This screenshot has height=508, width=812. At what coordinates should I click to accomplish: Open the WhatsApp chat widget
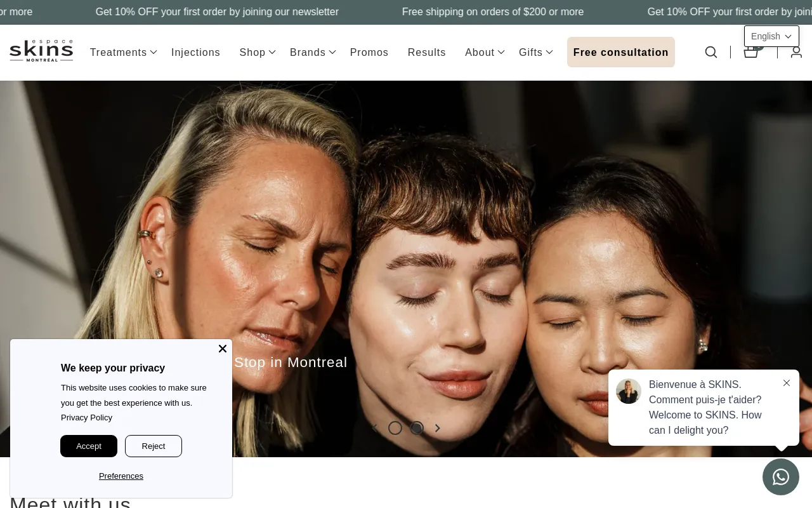point(780,477)
